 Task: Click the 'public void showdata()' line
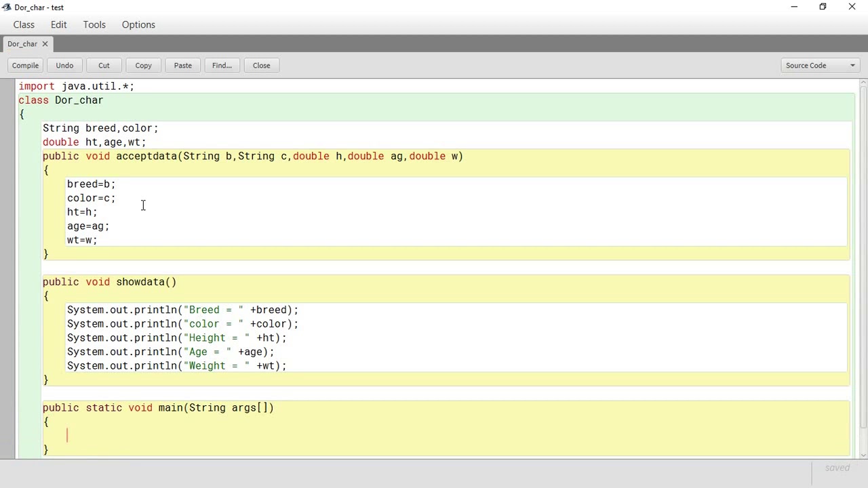[109, 282]
